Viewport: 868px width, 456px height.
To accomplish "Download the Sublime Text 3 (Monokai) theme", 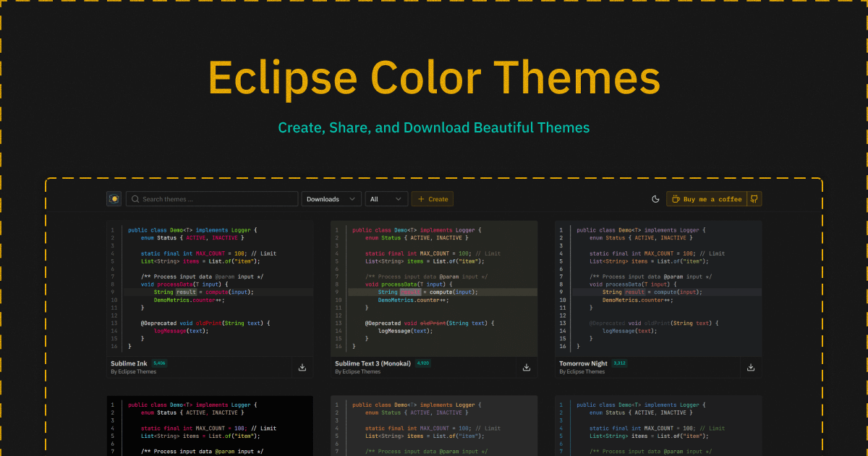I will [526, 367].
